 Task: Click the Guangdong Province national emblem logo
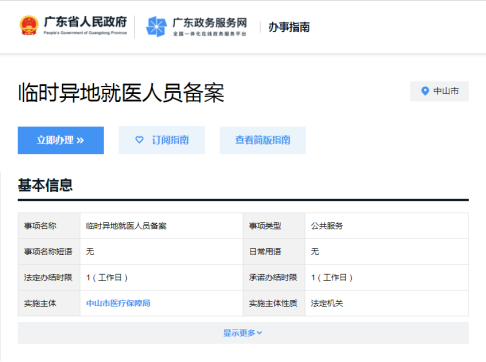tap(29, 25)
